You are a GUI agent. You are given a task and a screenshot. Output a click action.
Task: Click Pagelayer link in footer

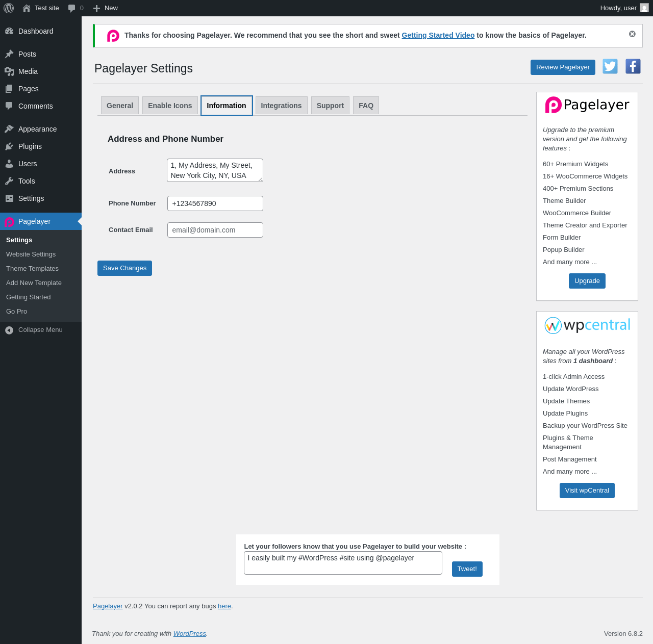point(108,606)
